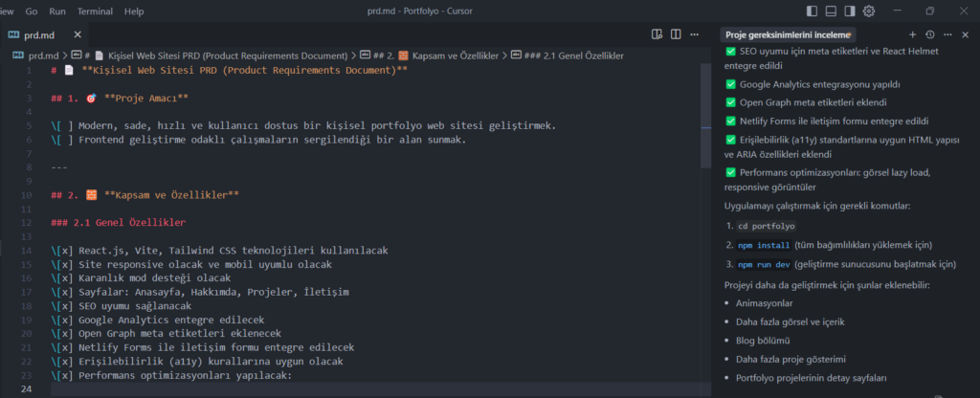Click the [x] on the 'Sayfalar: Anasayfa' line
The image size is (980, 398).
62,292
